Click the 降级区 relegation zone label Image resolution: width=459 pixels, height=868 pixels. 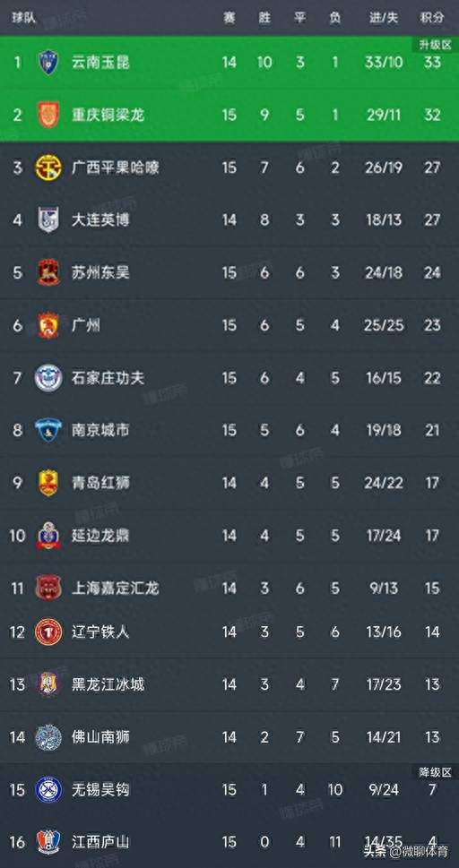click(x=435, y=771)
